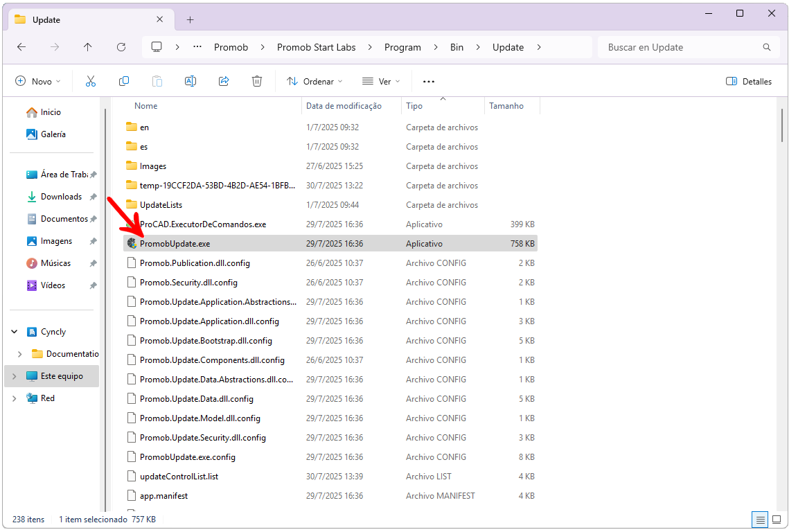The height and width of the screenshot is (532, 789).
Task: Click the Cut scissors icon
Action: pos(91,81)
